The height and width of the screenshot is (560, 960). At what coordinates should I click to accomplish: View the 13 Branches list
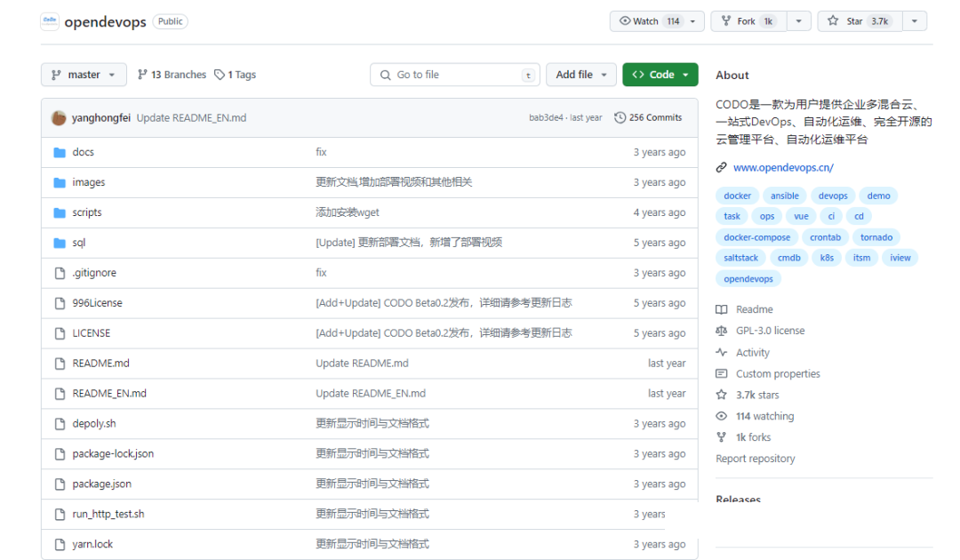click(172, 75)
